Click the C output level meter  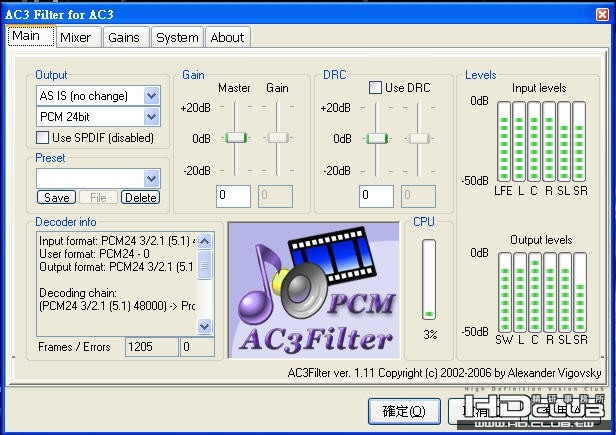535,292
